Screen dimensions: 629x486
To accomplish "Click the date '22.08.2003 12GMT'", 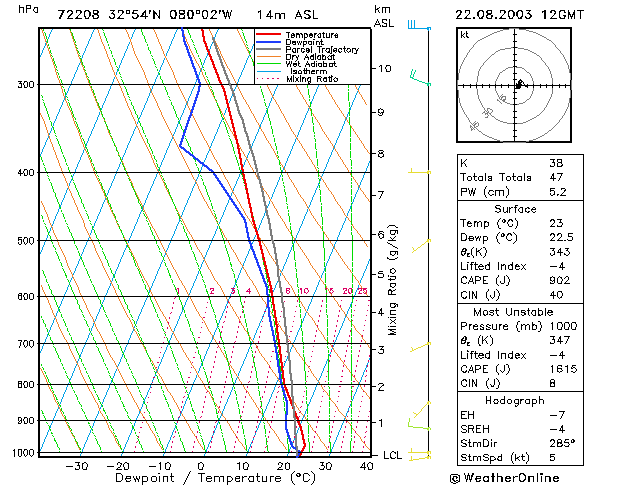I will 519,15.
